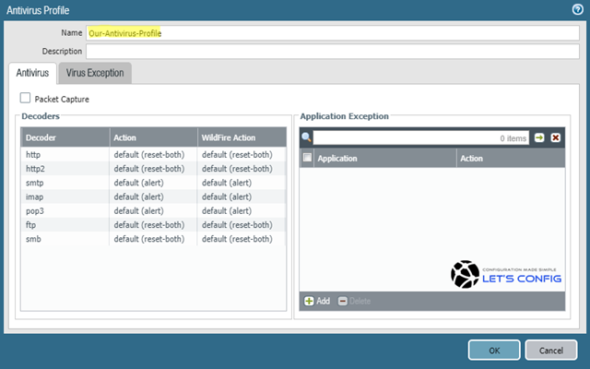Image resolution: width=590 pixels, height=369 pixels.
Task: Open the Virus Exception tab
Action: click(x=95, y=73)
